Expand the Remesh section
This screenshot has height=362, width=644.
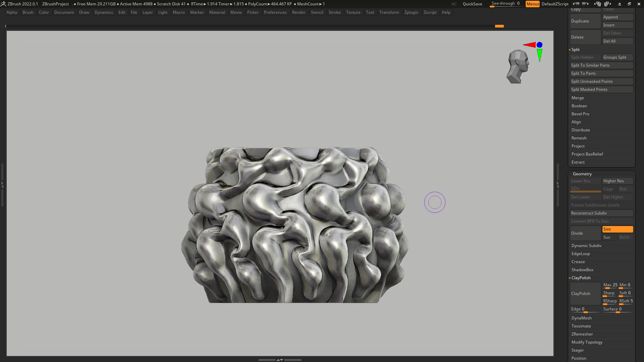(579, 138)
